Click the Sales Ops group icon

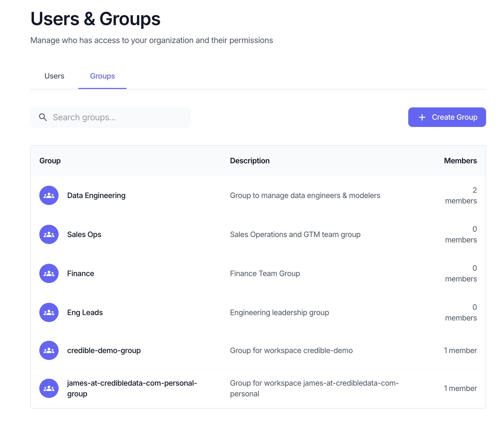point(49,234)
